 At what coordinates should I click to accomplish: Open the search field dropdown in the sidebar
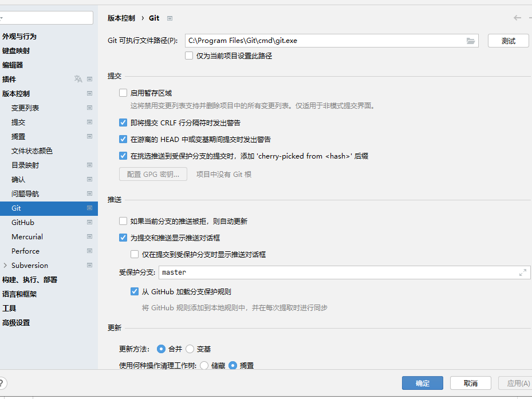pyautogui.click(x=1, y=18)
